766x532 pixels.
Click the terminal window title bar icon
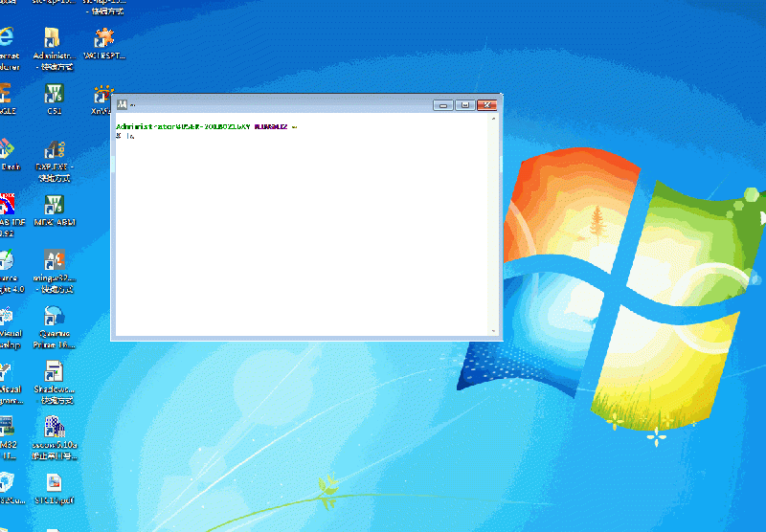point(123,104)
